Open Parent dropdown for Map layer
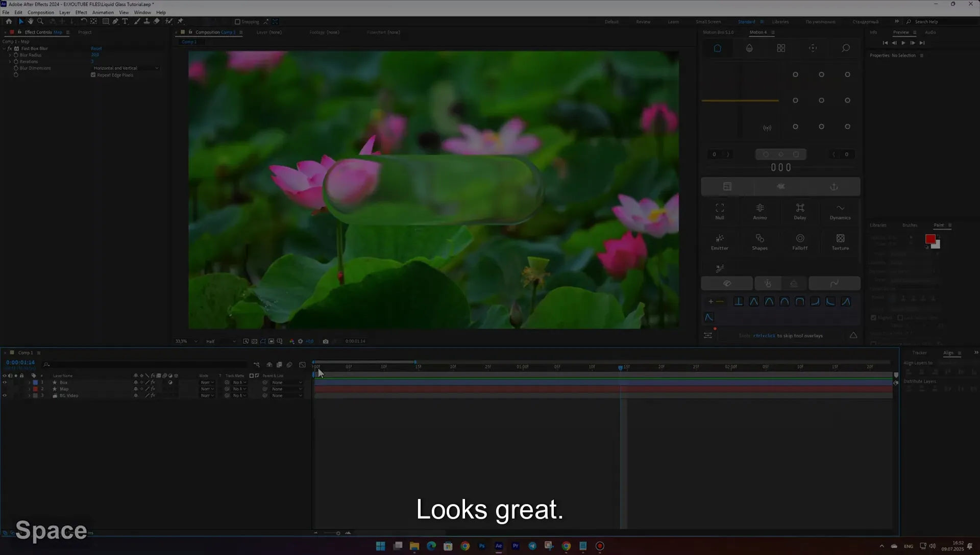Viewport: 980px width, 555px height. tap(286, 389)
